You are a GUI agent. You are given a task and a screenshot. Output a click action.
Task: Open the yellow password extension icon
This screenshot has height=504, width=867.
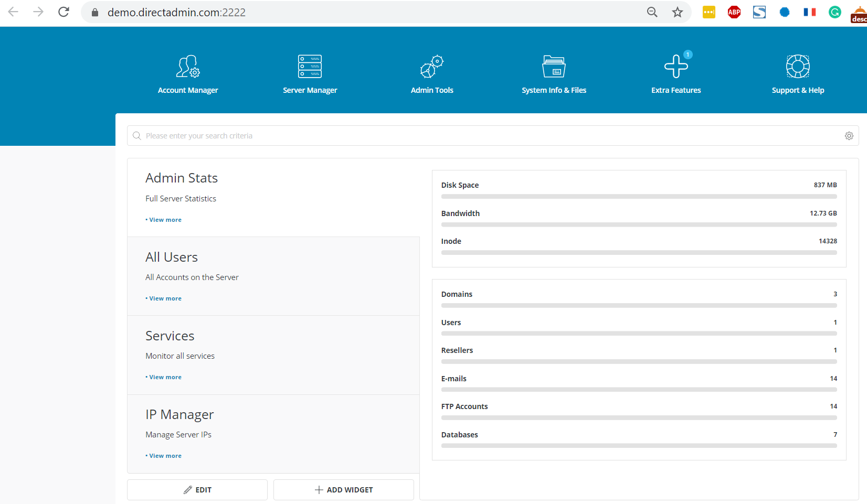[709, 12]
